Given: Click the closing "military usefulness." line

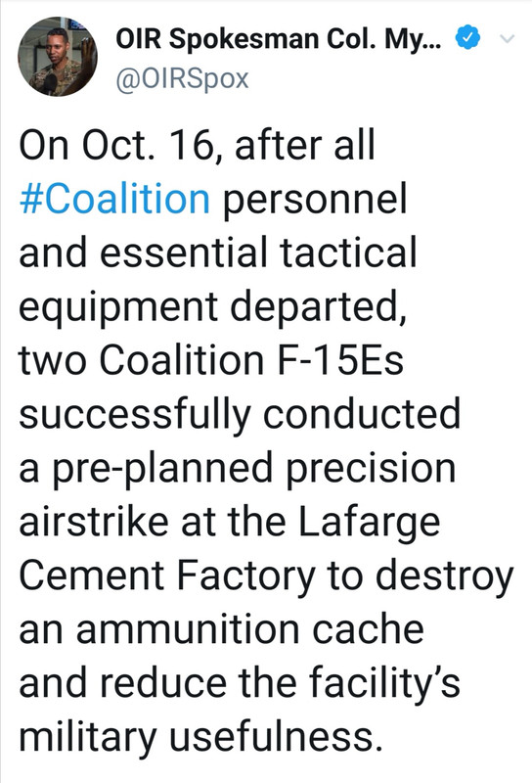Looking at the screenshot, I should coord(201,739).
